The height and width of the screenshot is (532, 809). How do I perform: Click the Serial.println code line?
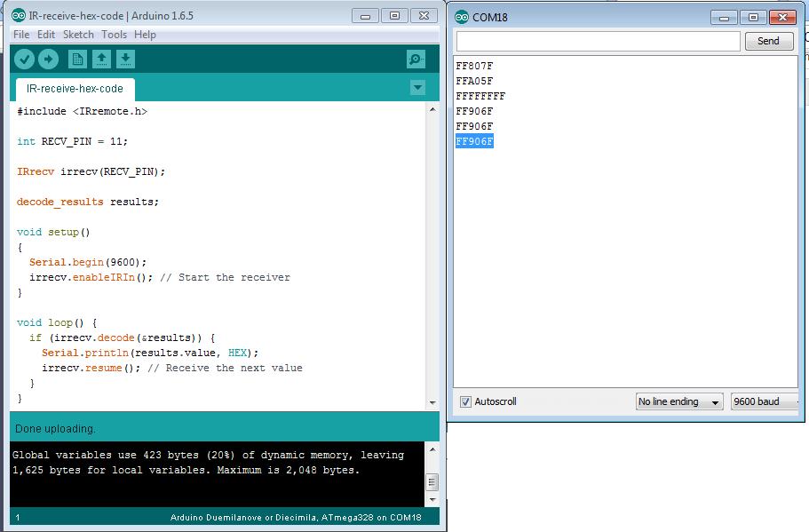(150, 353)
